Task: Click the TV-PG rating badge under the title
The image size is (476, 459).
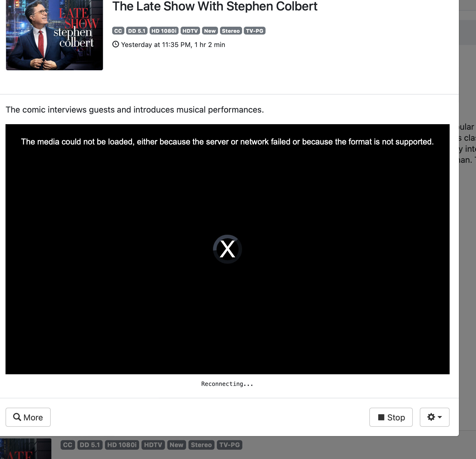Action: [x=255, y=31]
